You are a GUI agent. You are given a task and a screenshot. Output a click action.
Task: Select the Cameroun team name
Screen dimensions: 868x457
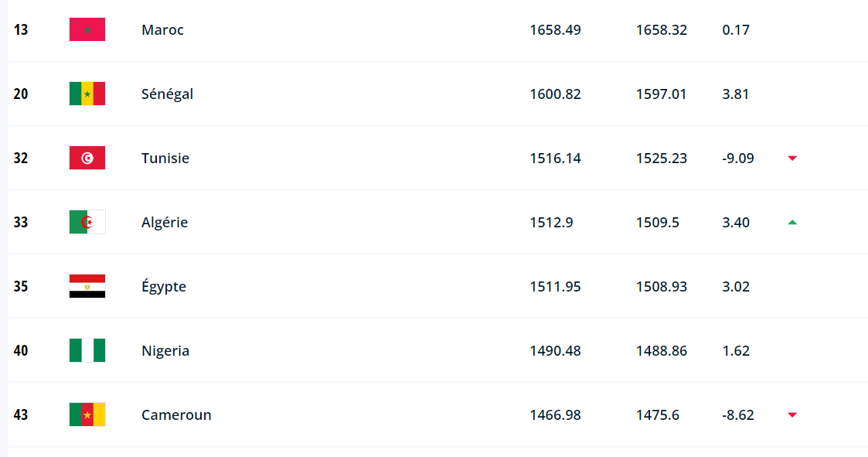coord(176,415)
